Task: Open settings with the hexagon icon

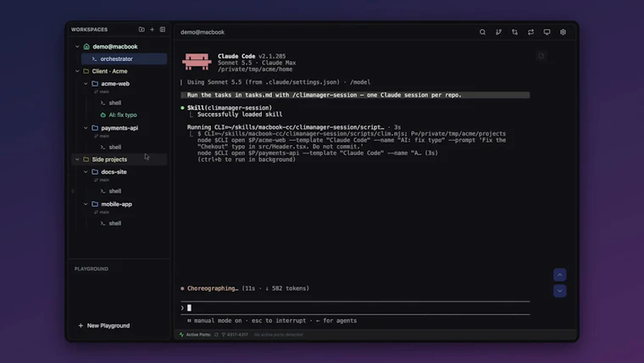Action: pos(563,32)
